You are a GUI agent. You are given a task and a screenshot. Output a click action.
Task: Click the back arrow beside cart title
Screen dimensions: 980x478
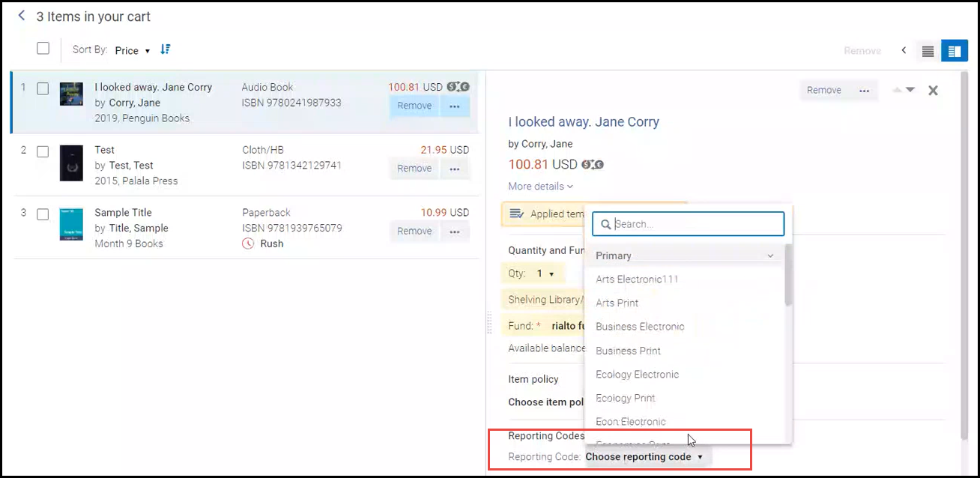(x=22, y=16)
